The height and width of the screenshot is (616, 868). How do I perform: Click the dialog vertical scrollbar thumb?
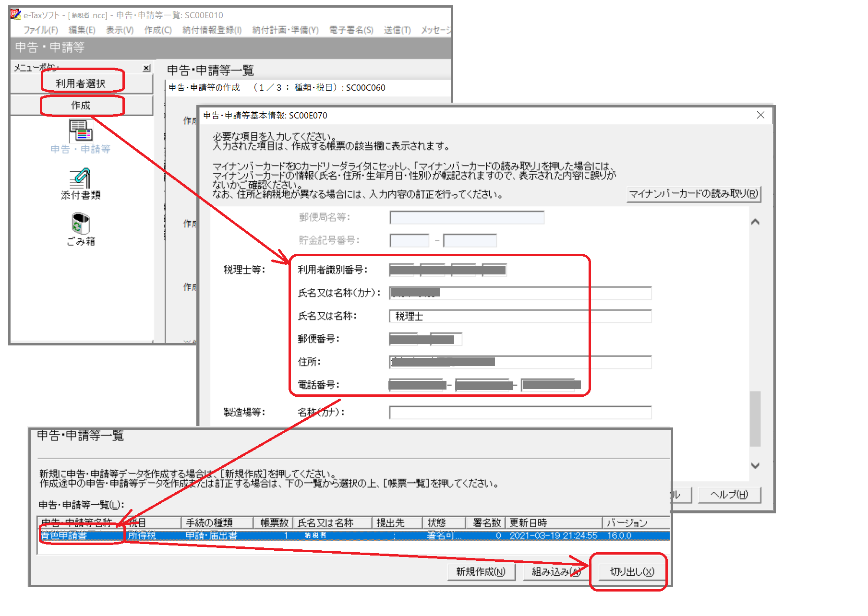pyautogui.click(x=755, y=418)
